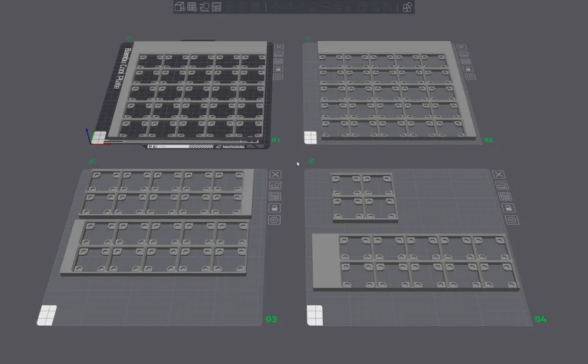Open plate 01's settings gear
Viewport: 588px width, 364px height.
point(279,76)
